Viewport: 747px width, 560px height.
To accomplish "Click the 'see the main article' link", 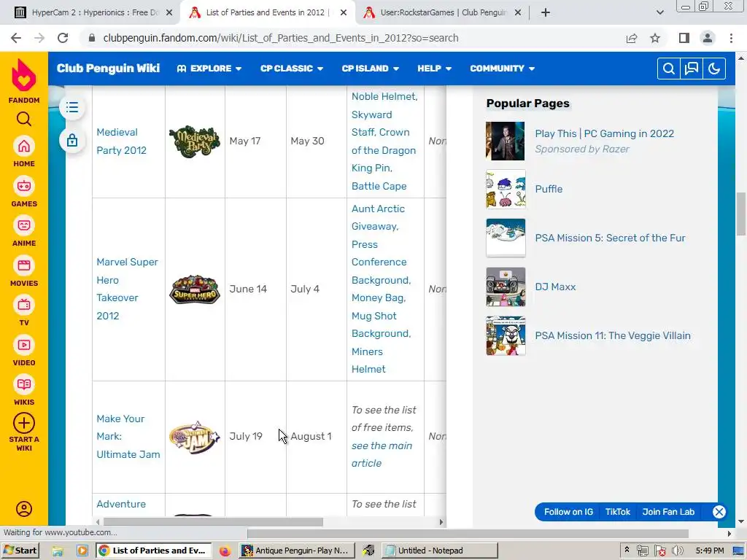I will tap(382, 454).
